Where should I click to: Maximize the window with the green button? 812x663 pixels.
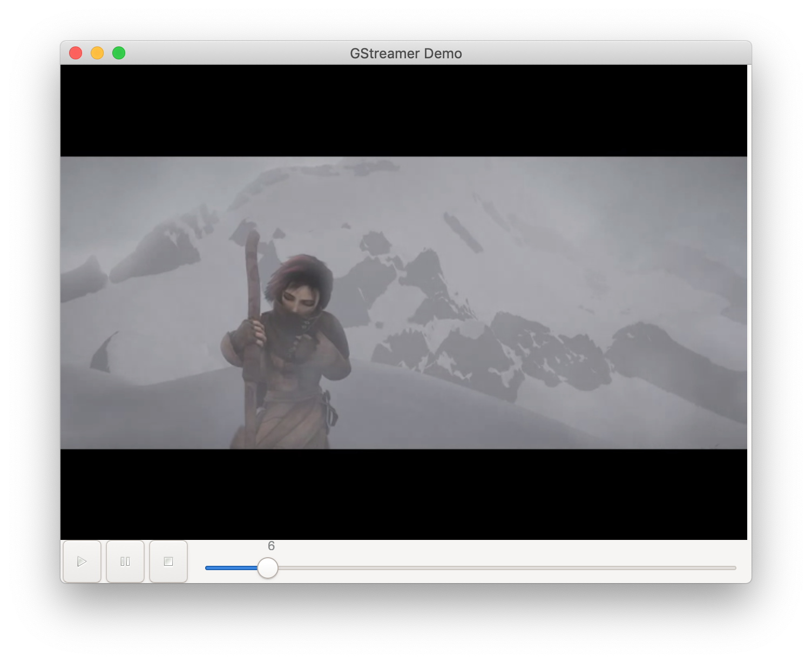[x=119, y=53]
